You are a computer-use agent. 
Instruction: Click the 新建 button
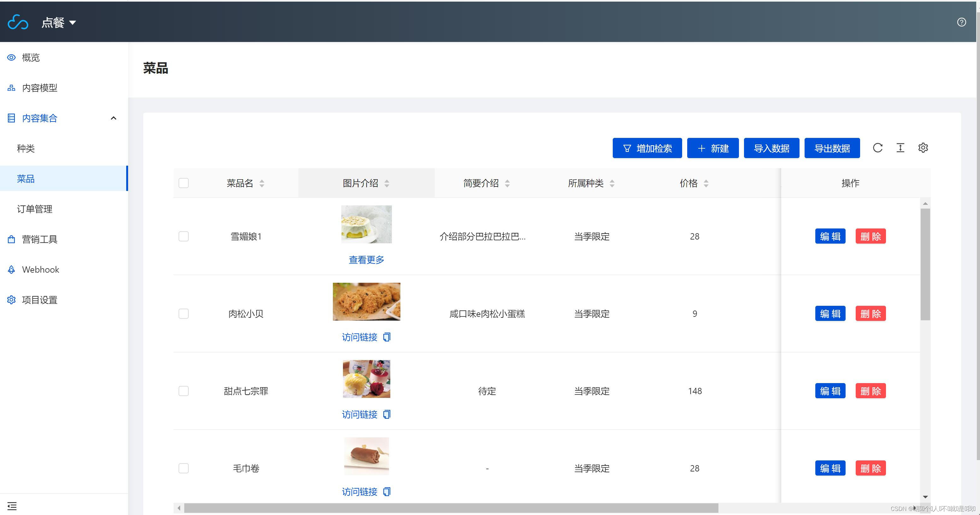713,148
